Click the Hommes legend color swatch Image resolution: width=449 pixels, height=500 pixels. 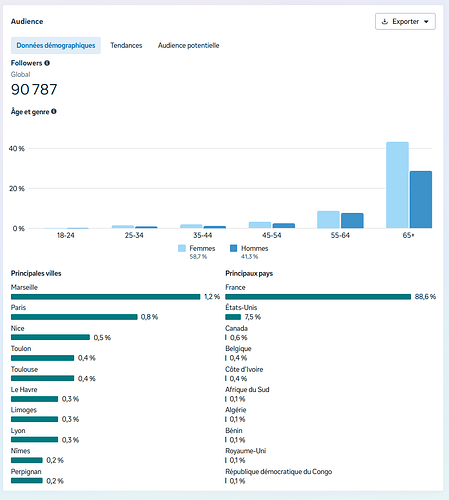click(x=233, y=248)
